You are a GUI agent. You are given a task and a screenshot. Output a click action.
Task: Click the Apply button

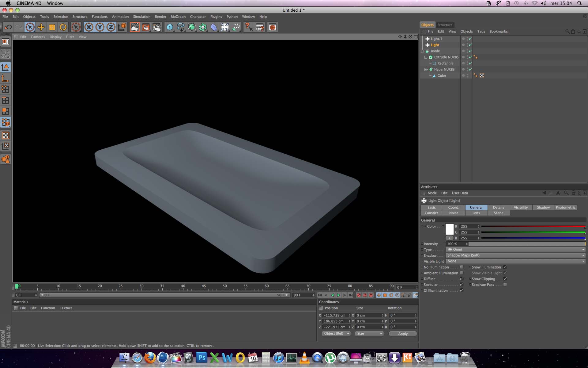pyautogui.click(x=403, y=334)
